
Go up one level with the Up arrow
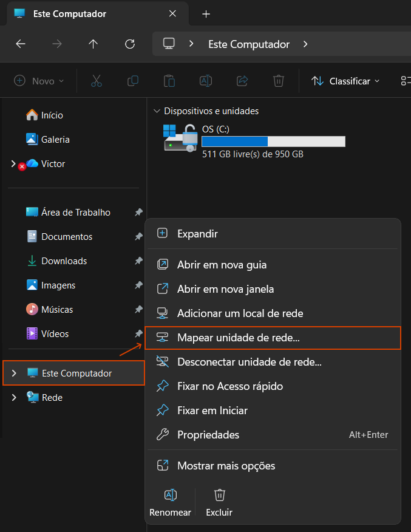click(93, 44)
